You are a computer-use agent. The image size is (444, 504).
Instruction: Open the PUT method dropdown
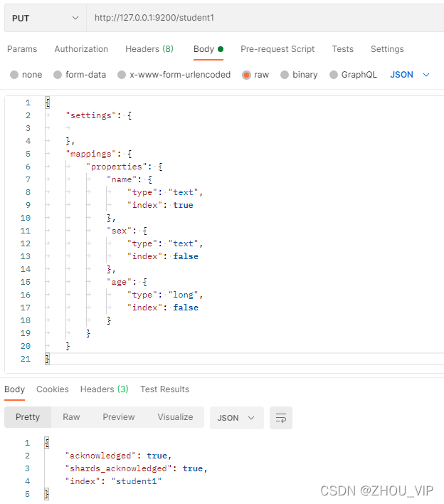(46, 18)
